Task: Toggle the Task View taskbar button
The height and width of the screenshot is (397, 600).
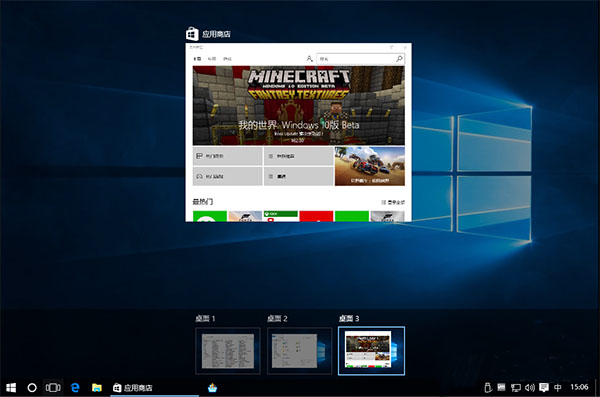Action: click(x=53, y=388)
